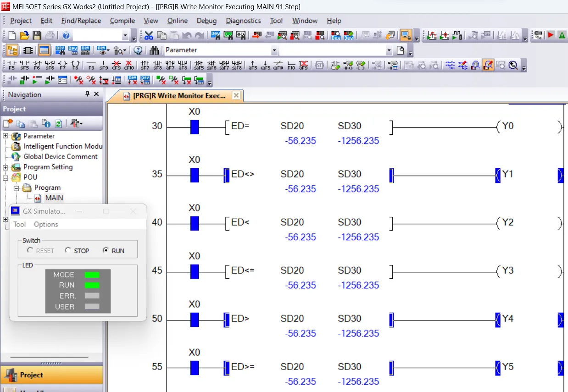Click the green Refresh icon in Project panel
Image resolution: width=568 pixels, height=392 pixels.
(59, 123)
